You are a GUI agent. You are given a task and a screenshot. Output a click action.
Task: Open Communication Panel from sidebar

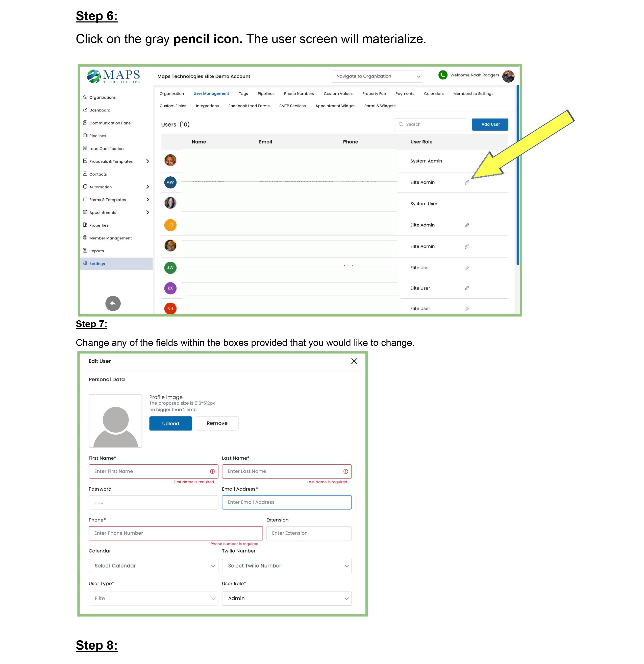(110, 123)
